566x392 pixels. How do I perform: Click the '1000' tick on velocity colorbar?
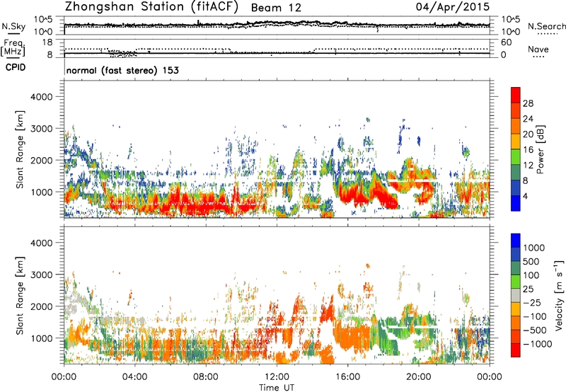tap(534, 248)
